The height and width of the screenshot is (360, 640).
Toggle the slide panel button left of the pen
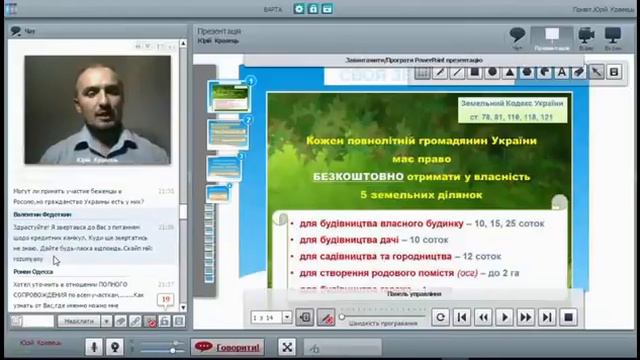[x=304, y=317]
